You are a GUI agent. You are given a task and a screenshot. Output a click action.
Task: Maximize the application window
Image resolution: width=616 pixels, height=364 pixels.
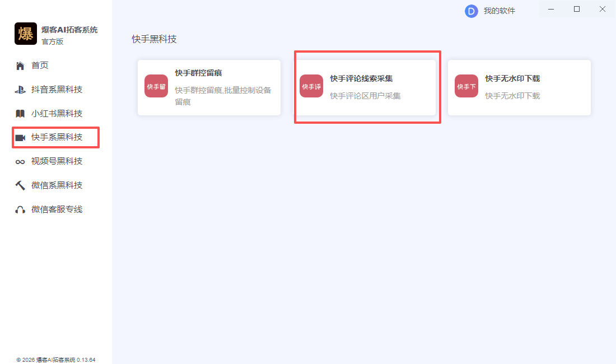tap(577, 9)
